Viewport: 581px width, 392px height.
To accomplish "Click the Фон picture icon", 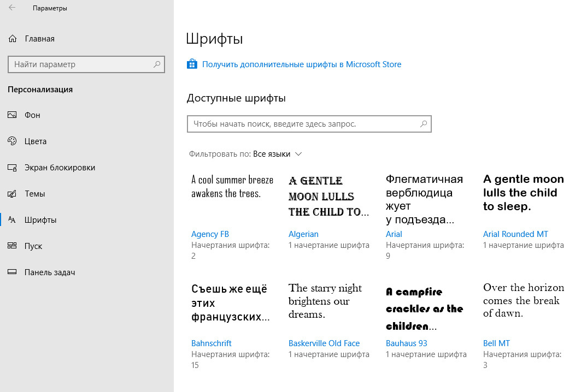I will click(12, 115).
